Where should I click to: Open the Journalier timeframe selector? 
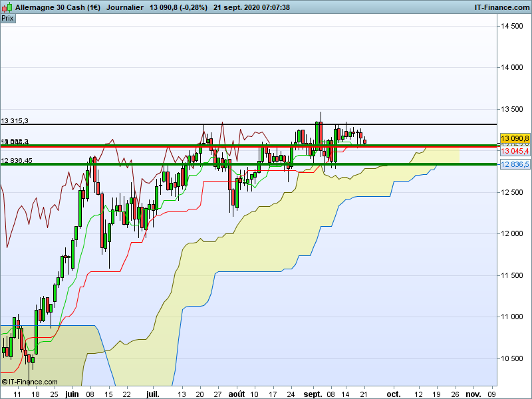tap(124, 7)
